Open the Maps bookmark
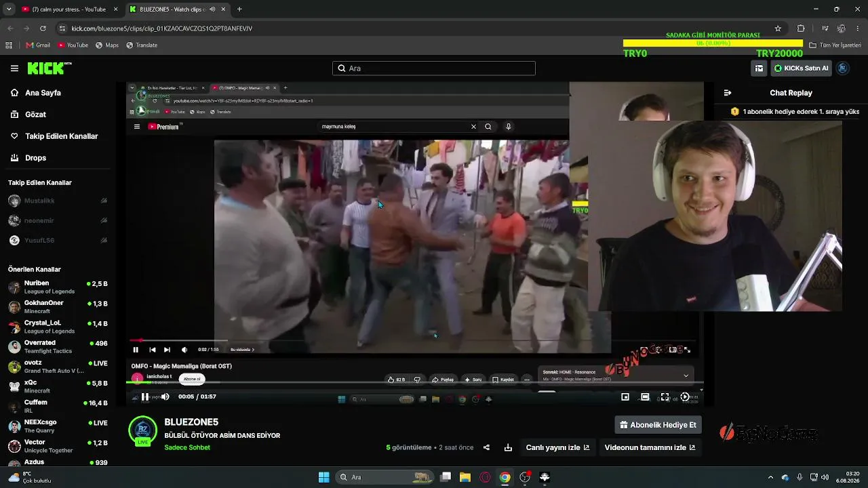Image resolution: width=868 pixels, height=488 pixels. (x=107, y=45)
